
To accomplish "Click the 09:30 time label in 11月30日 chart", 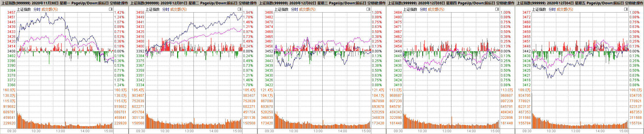I will tap(12, 131).
